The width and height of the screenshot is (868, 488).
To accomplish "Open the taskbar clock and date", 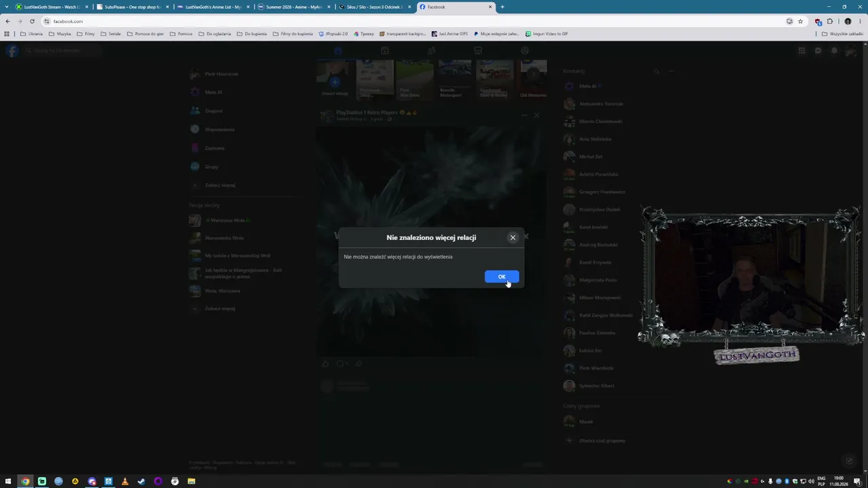I will [x=838, y=481].
